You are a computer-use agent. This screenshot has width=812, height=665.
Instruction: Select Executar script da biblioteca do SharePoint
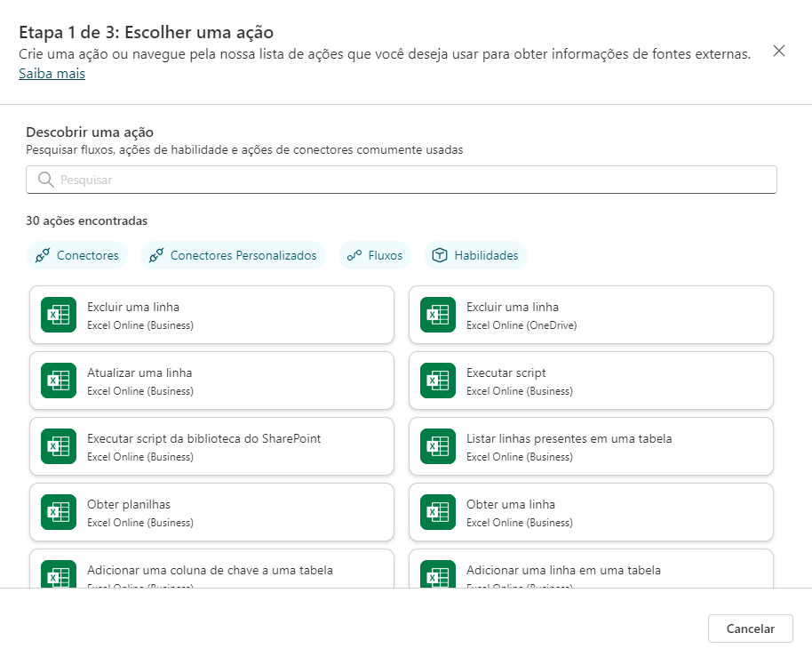(211, 446)
